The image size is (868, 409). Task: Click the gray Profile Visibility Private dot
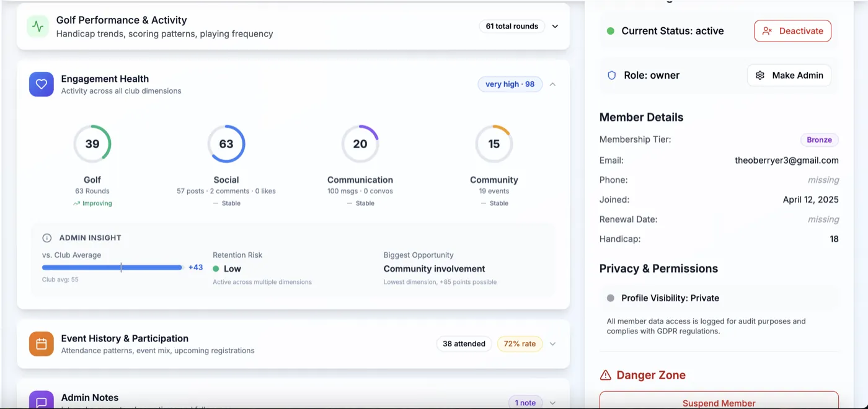(x=611, y=298)
